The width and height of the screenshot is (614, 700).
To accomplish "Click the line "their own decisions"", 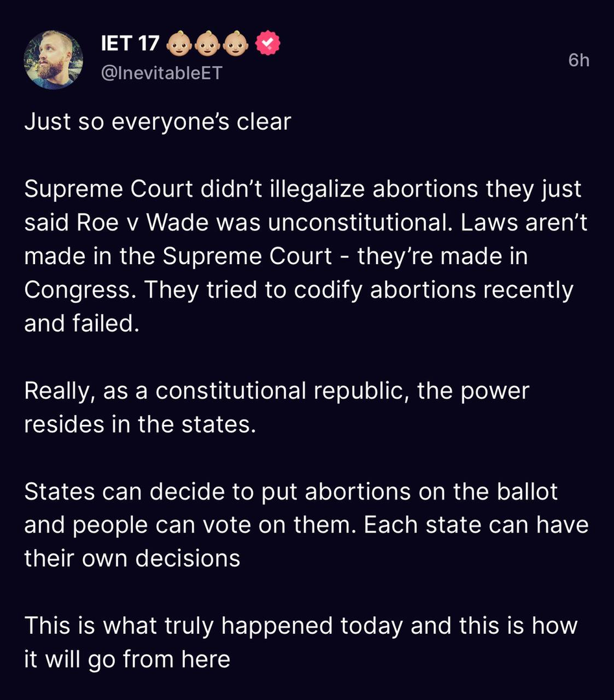I will click(x=132, y=557).
